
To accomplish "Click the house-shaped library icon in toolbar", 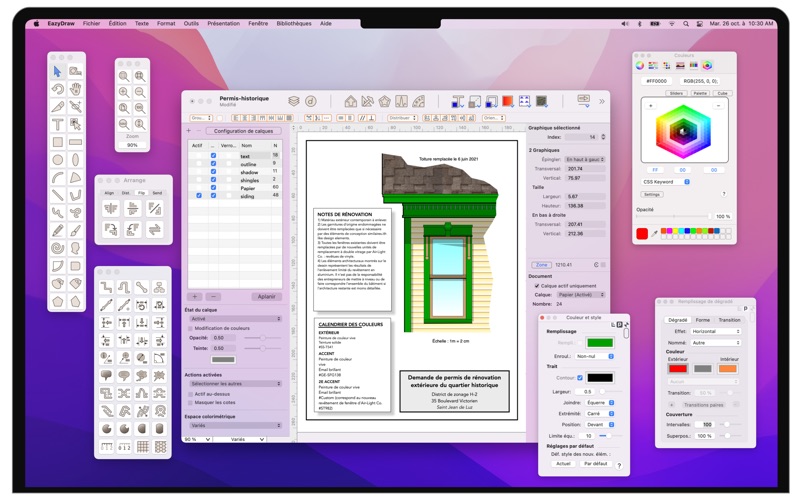I will click(351, 101).
